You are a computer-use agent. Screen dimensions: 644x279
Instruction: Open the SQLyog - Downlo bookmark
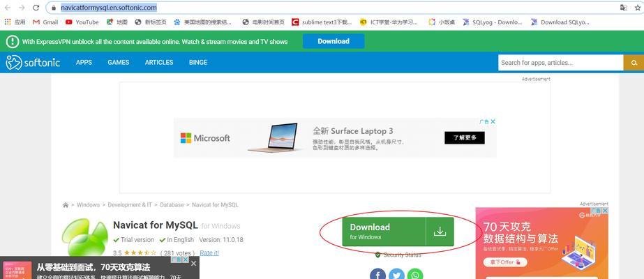pyautogui.click(x=492, y=22)
